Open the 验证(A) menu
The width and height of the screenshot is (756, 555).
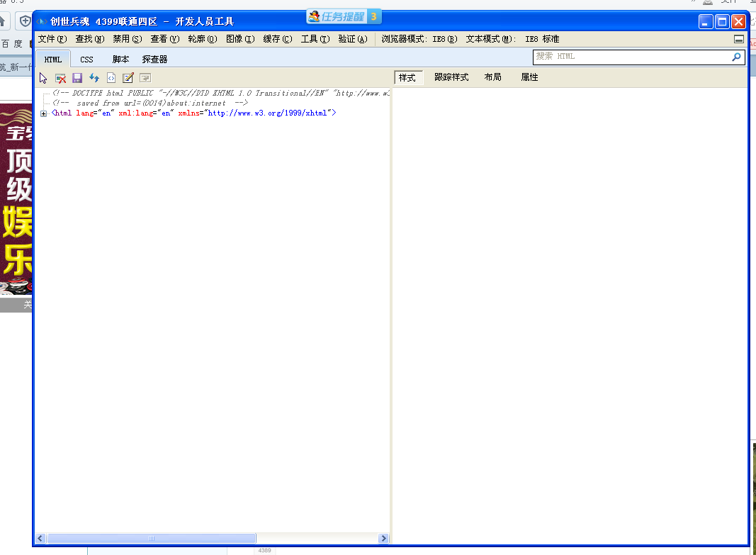(x=353, y=39)
